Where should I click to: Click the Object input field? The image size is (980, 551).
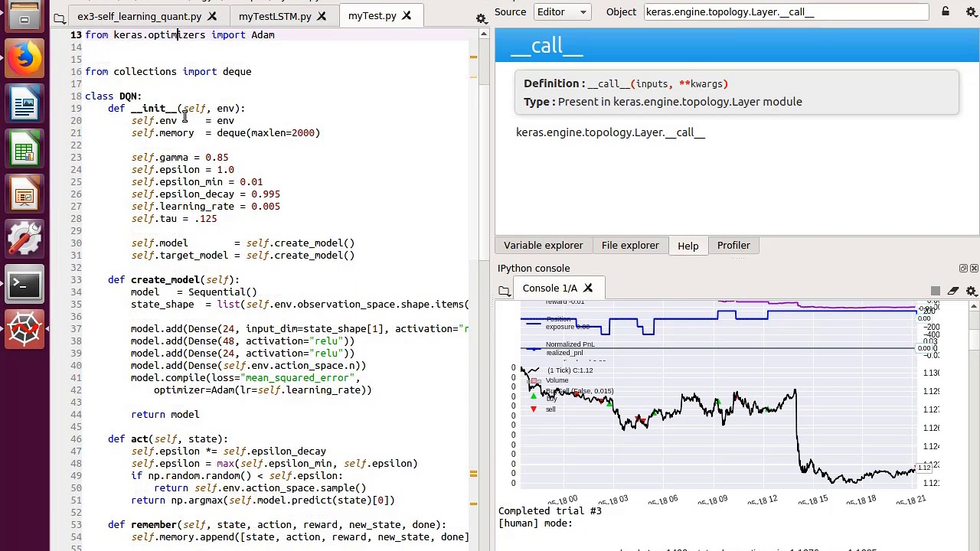pos(785,11)
